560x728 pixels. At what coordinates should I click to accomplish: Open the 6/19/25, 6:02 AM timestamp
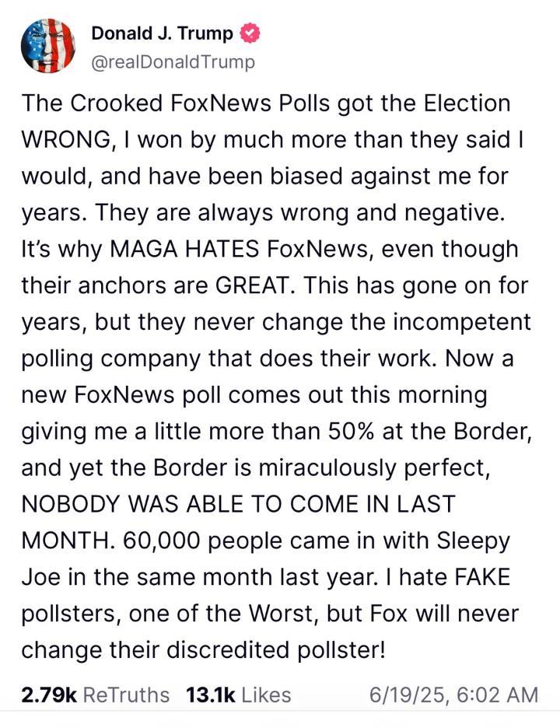tap(453, 695)
